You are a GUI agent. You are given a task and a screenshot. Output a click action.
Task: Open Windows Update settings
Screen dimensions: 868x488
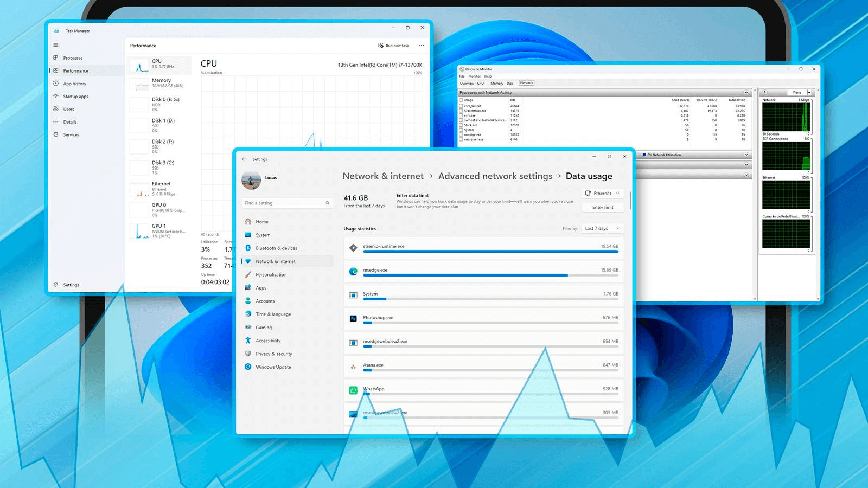click(273, 367)
